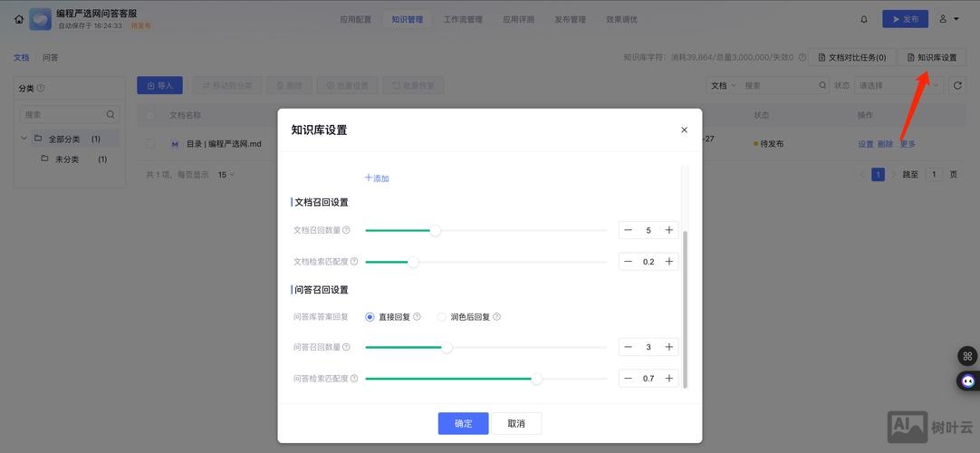Click the 导入 button
Screen dimensions: 980x453
160,85
